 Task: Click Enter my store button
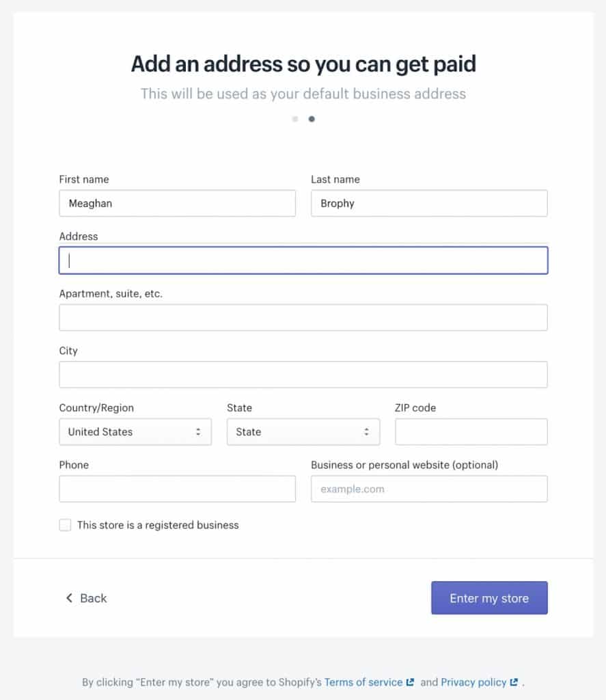(489, 597)
